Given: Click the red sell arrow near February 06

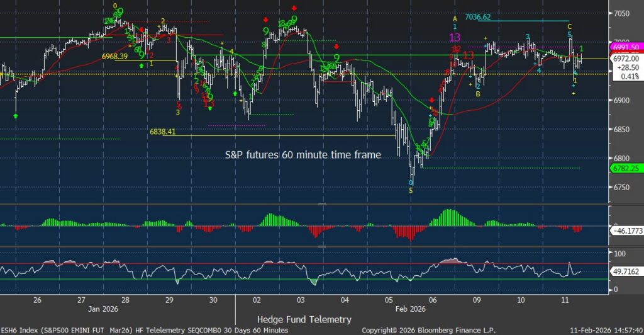Looking at the screenshot, I should (432, 100).
